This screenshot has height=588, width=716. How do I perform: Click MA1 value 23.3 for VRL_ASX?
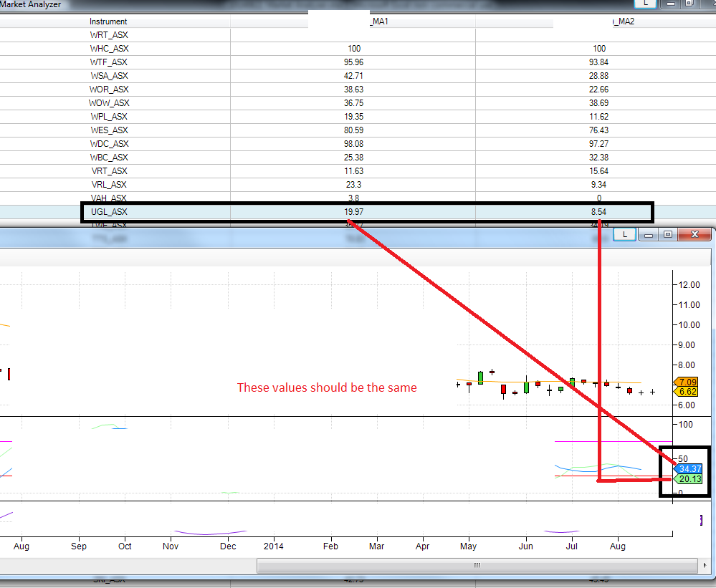[354, 185]
